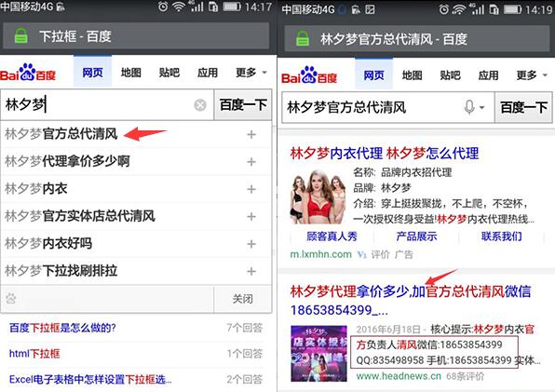Tap battery icon in right status bar
555x392 pixels.
513,9
